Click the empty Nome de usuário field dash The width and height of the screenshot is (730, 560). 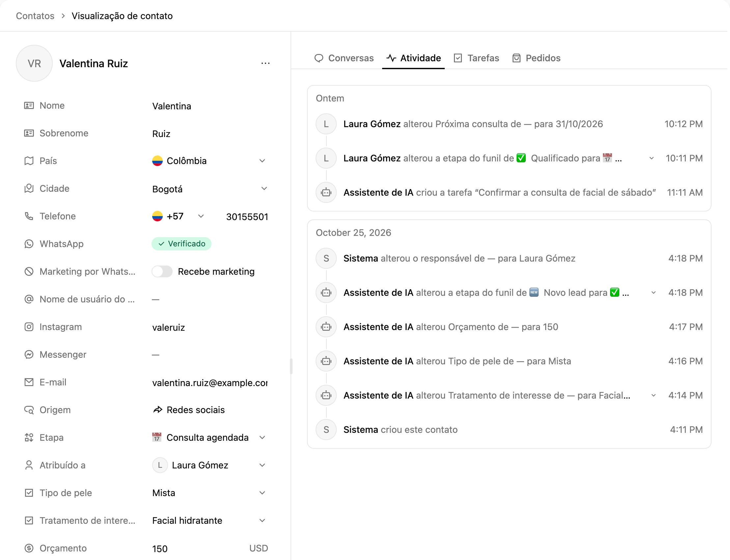click(x=155, y=300)
